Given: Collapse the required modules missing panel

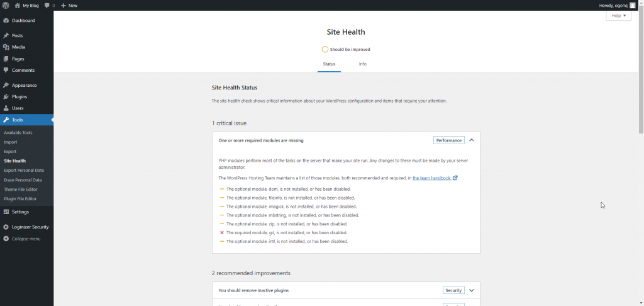Looking at the screenshot, I should pyautogui.click(x=472, y=140).
